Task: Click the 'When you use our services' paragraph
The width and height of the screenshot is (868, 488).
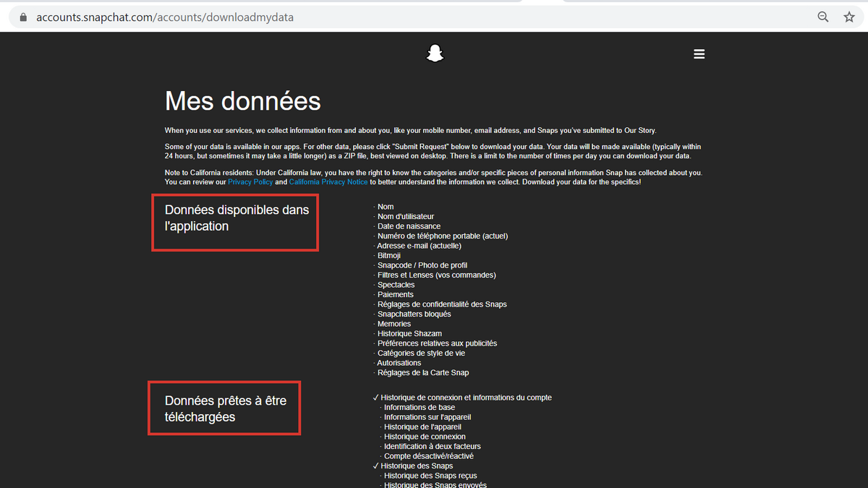Action: (410, 130)
